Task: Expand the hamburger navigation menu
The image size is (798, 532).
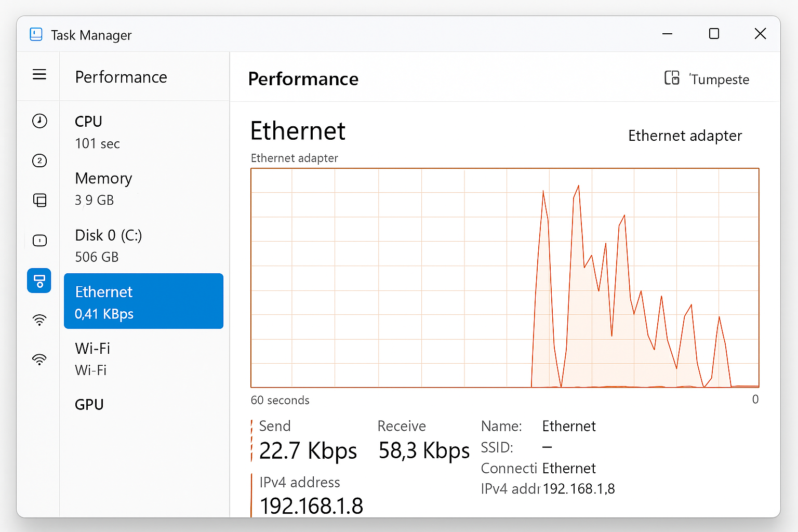Action: click(x=39, y=74)
